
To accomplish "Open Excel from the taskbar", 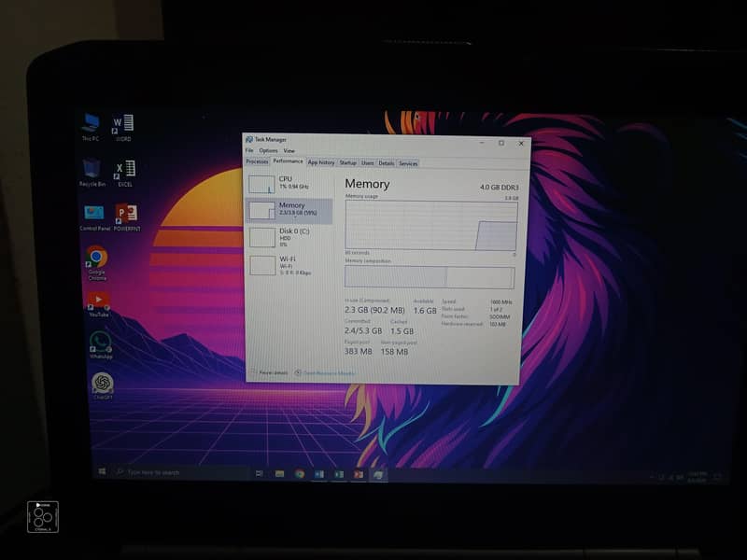I will [x=339, y=474].
